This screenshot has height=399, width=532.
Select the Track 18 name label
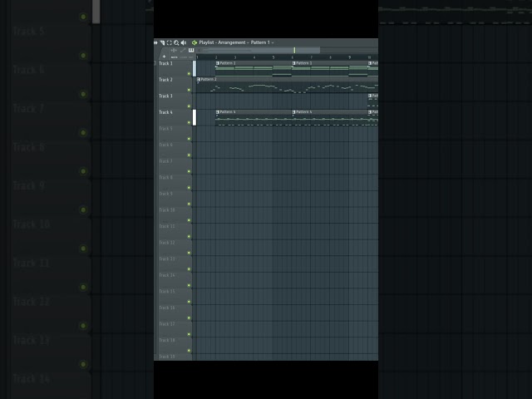tap(167, 340)
